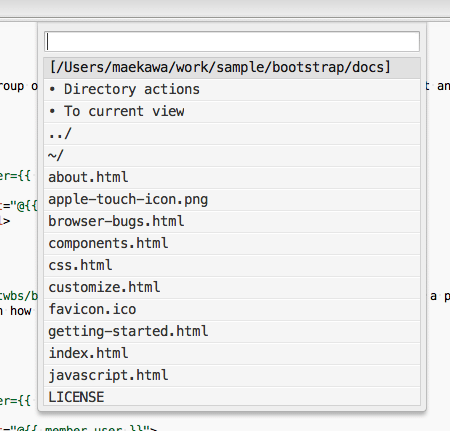450x431 pixels.
Task: Open getting-started.html file
Action: point(232,332)
